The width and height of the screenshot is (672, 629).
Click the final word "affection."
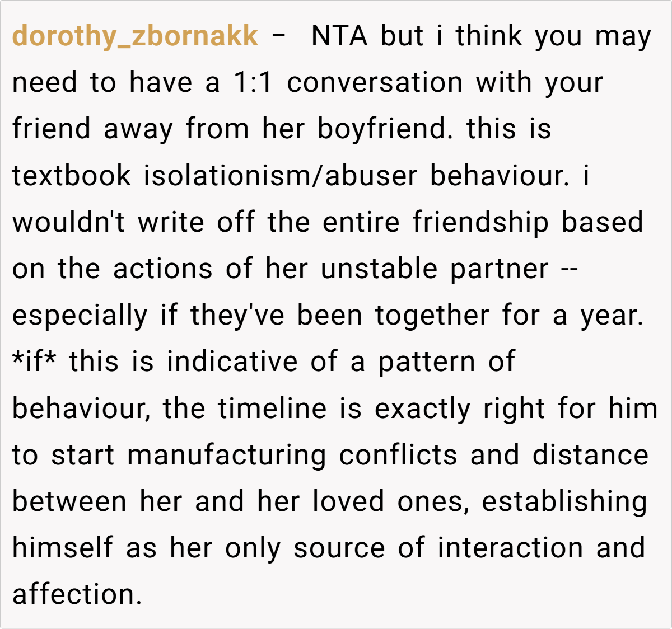click(x=77, y=594)
